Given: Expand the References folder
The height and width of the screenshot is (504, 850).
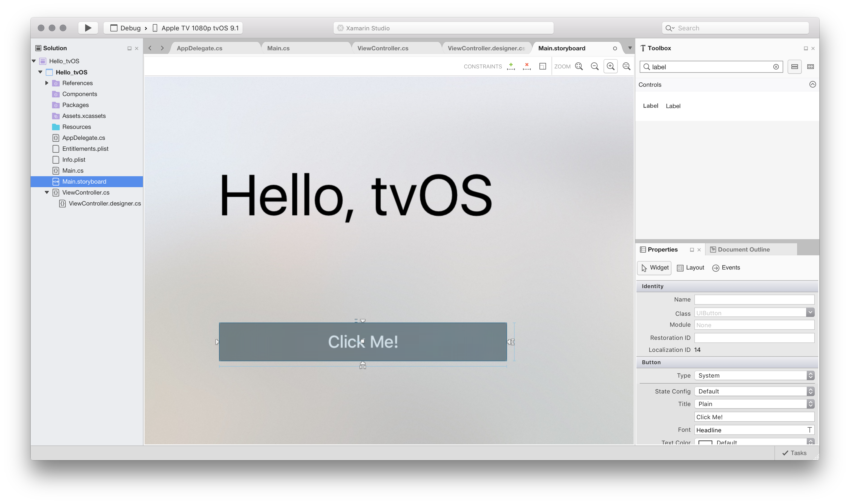Looking at the screenshot, I should tap(47, 83).
